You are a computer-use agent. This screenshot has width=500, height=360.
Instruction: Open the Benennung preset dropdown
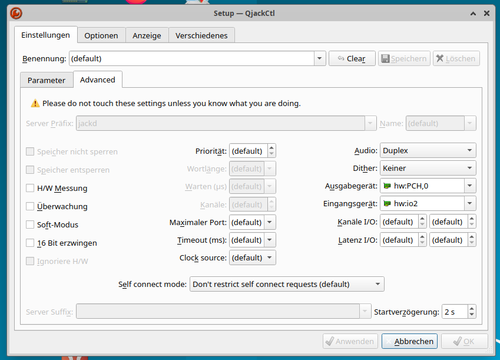tap(319, 59)
